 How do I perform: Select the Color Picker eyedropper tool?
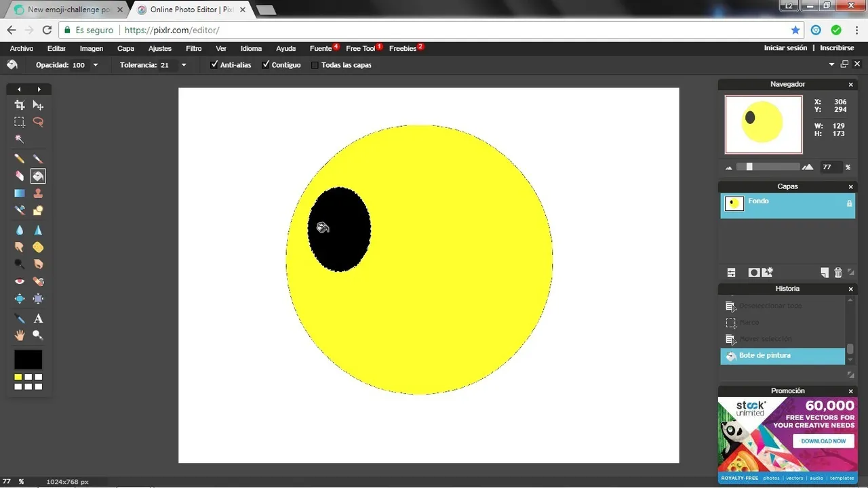20,319
